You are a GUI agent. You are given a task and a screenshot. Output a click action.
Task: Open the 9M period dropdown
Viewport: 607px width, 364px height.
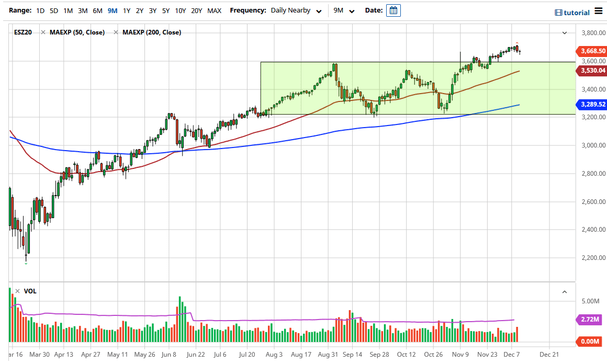(x=344, y=11)
